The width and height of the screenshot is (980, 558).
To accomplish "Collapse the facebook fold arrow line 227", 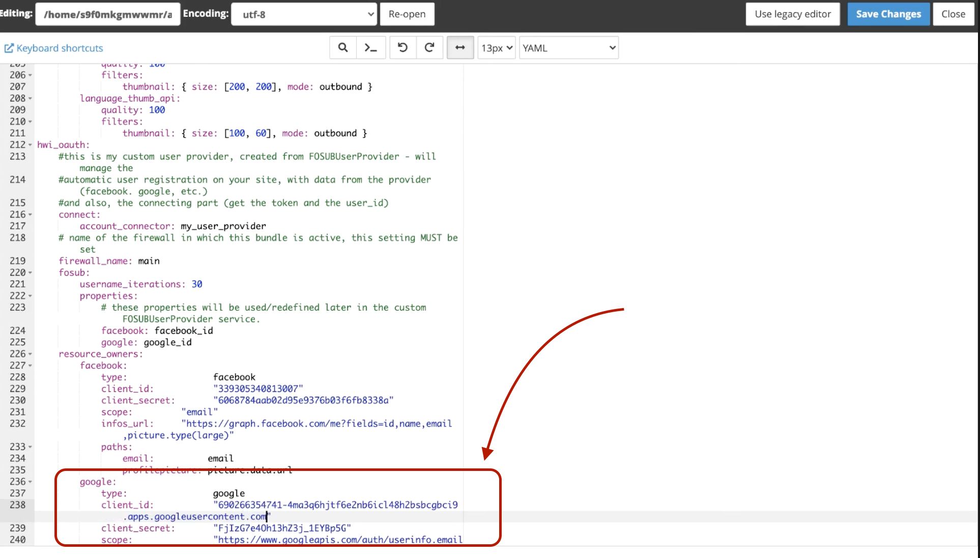I will click(30, 366).
